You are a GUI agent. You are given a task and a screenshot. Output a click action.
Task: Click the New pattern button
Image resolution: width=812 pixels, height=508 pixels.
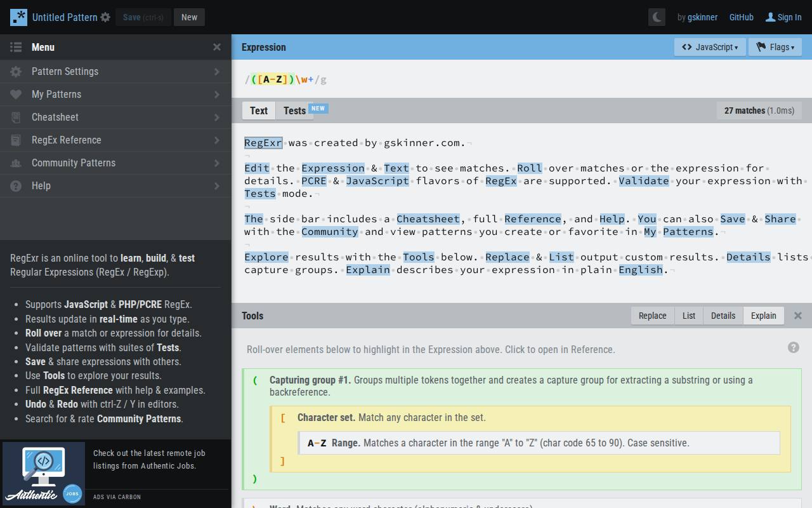pyautogui.click(x=189, y=17)
